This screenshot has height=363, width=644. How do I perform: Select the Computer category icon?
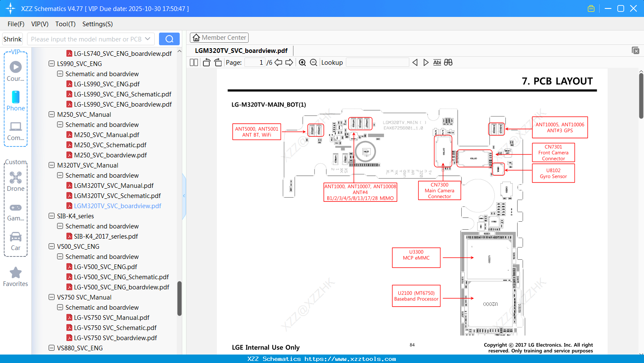tap(16, 131)
